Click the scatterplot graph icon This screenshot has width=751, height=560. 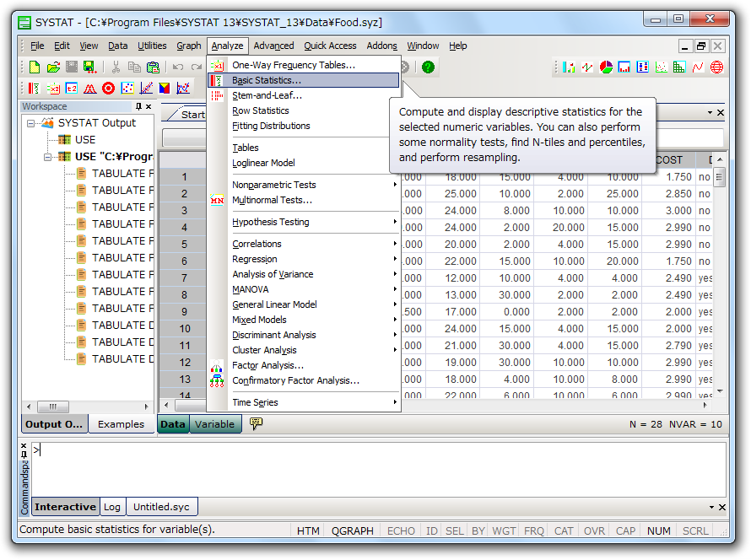click(x=661, y=67)
